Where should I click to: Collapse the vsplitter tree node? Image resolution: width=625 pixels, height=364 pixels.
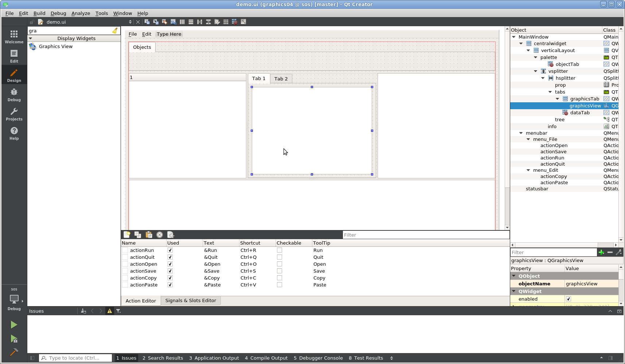536,71
